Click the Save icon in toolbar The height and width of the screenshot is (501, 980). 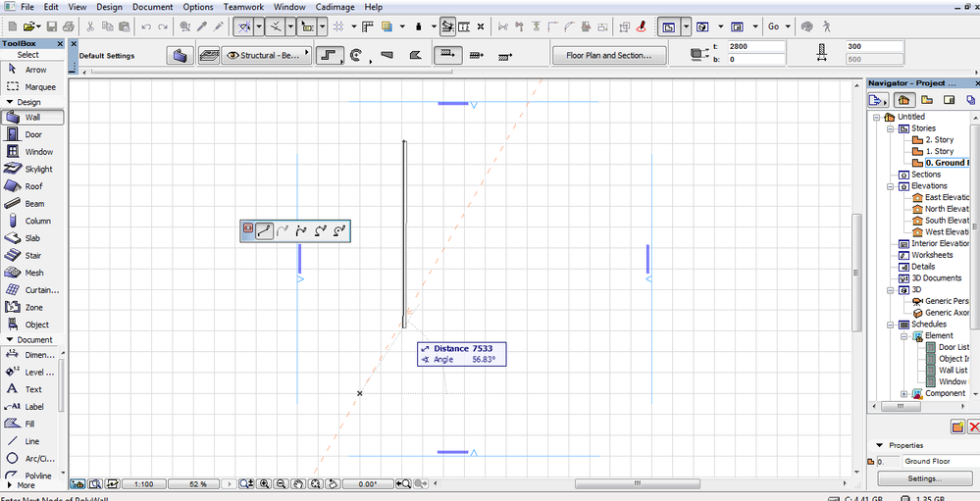click(52, 26)
